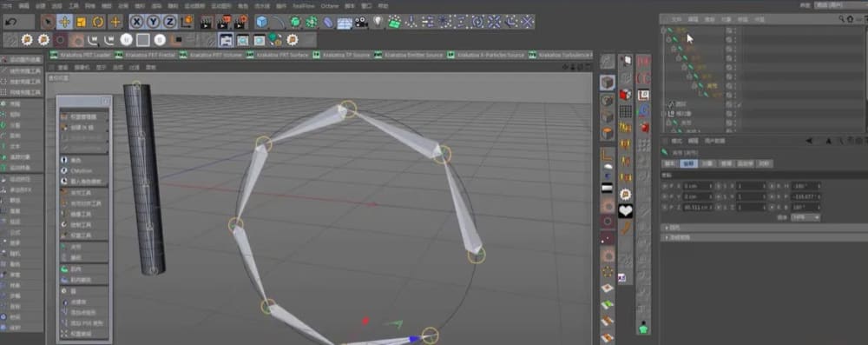
Task: Click the Krakatoa PRT Surface shelf button
Action: 278,55
